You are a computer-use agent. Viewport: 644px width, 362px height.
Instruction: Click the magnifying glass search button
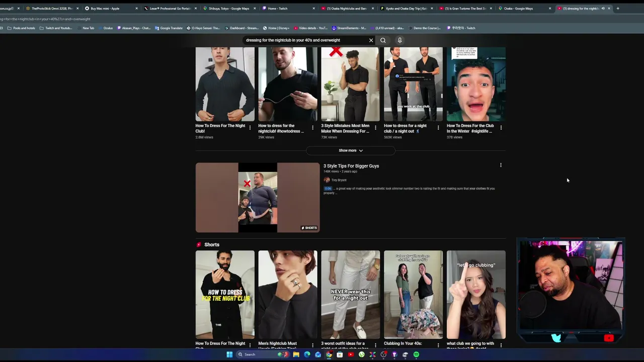[x=383, y=40]
